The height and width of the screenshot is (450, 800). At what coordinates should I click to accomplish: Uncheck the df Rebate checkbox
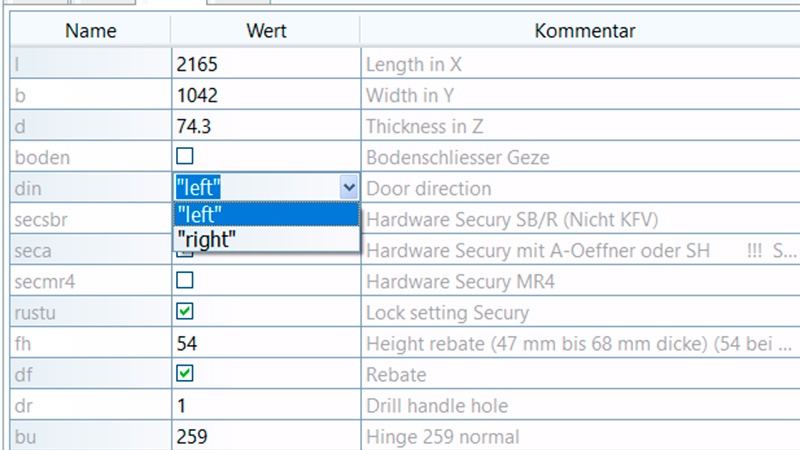[185, 373]
